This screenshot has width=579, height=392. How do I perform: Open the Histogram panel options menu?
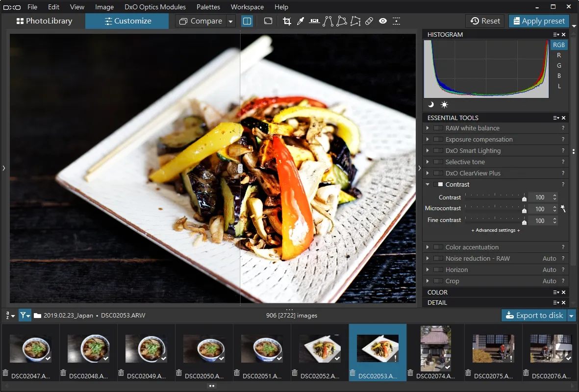pyautogui.click(x=556, y=35)
